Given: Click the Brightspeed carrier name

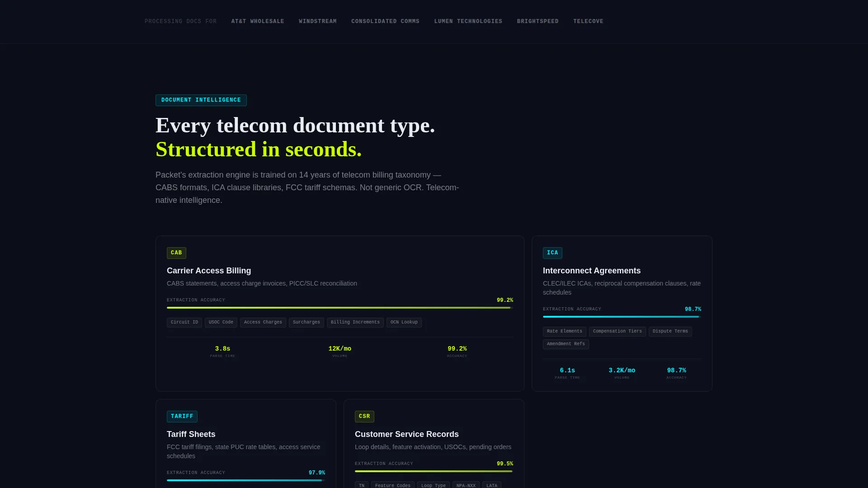Looking at the screenshot, I should [x=538, y=21].
